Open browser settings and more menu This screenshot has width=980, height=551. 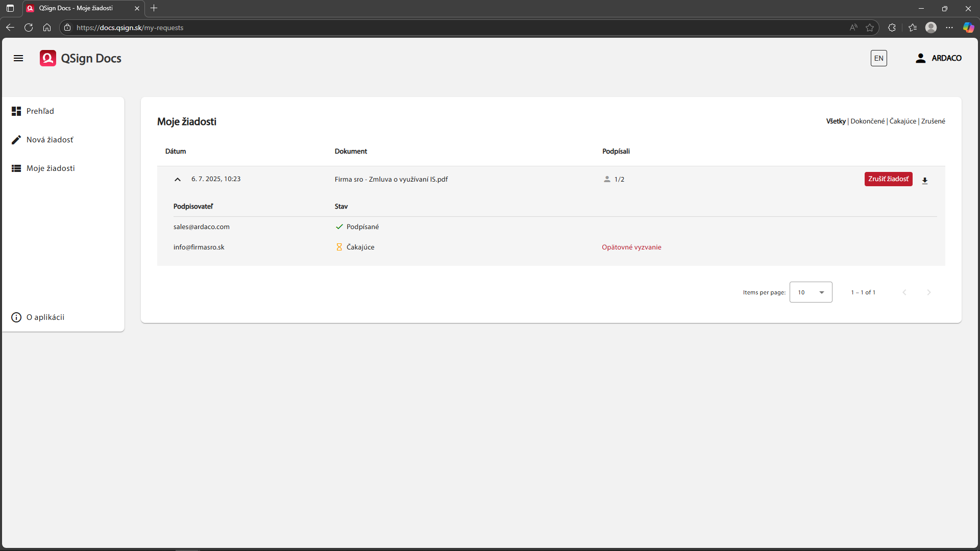point(949,28)
